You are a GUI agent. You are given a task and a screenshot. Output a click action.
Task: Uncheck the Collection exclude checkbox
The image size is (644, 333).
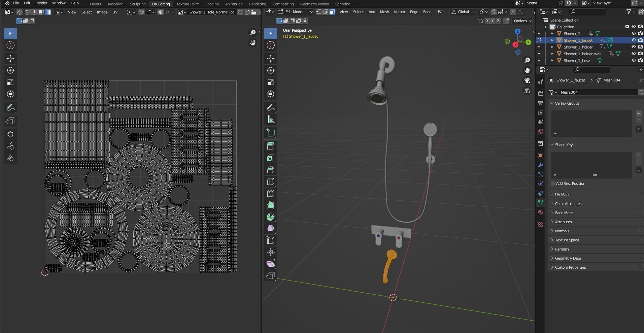pyautogui.click(x=627, y=27)
